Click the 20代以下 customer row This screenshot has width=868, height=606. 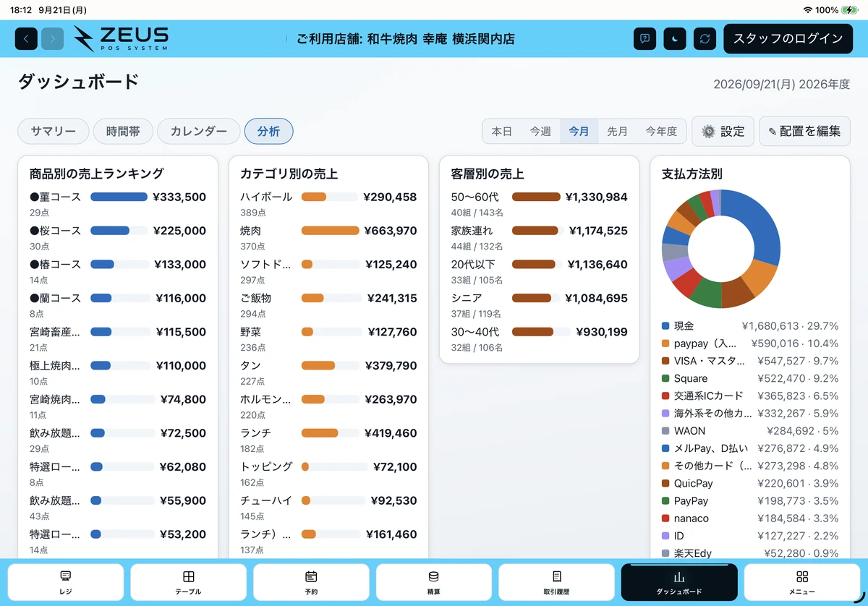point(540,270)
